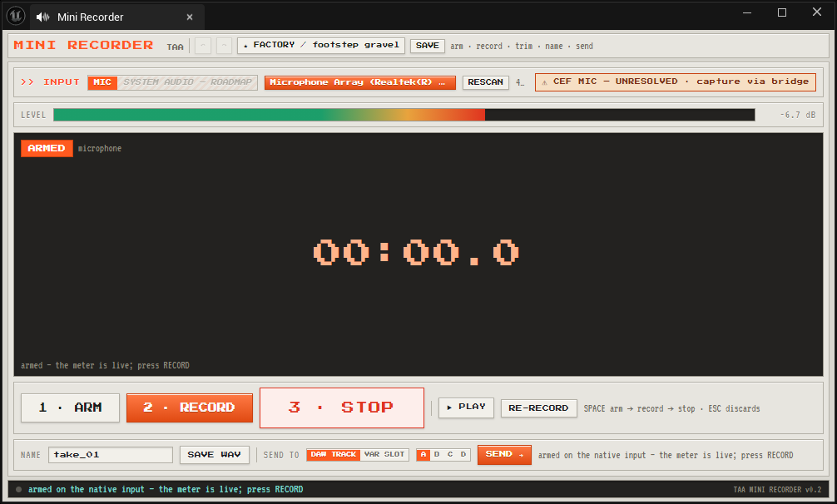Select MIC as the input source
This screenshot has height=504, width=837.
tap(102, 82)
